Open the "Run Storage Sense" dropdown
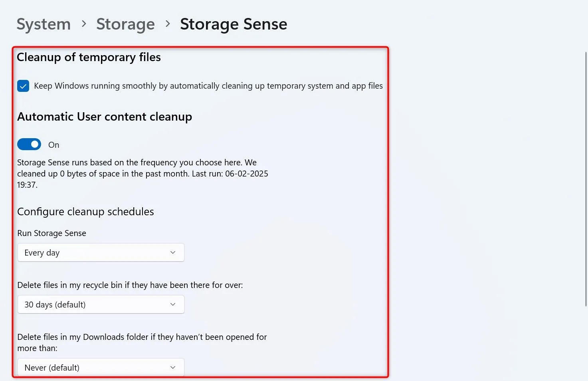588x381 pixels. point(101,252)
